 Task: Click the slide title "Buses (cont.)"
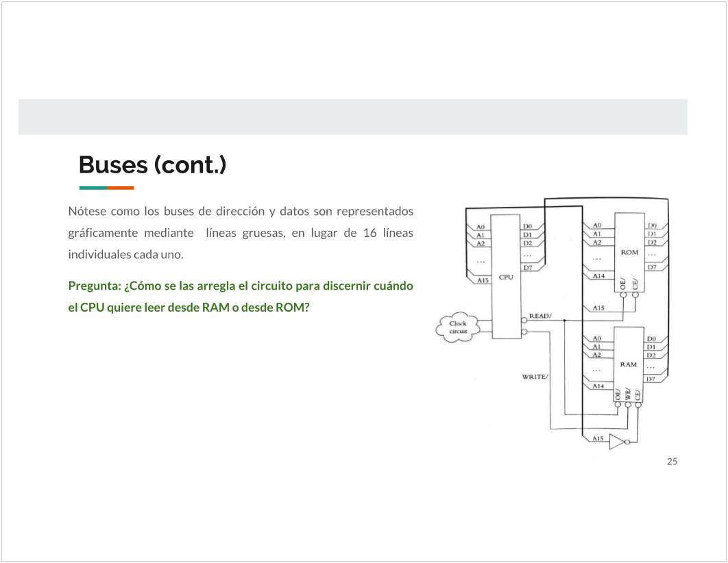[x=152, y=165]
